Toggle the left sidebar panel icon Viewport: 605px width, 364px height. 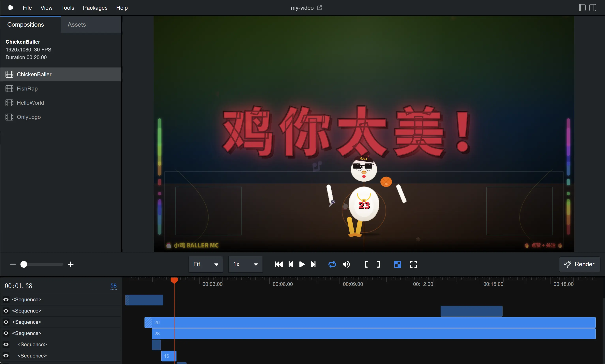point(582,8)
